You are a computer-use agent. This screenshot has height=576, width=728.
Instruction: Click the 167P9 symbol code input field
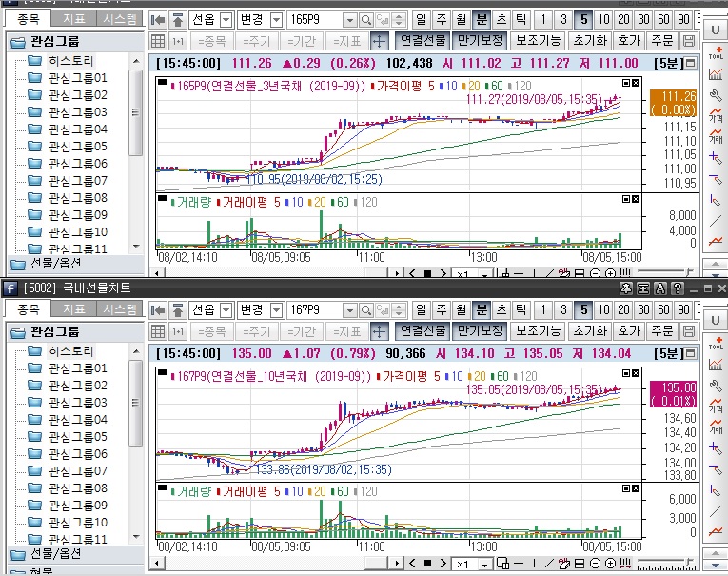point(316,310)
